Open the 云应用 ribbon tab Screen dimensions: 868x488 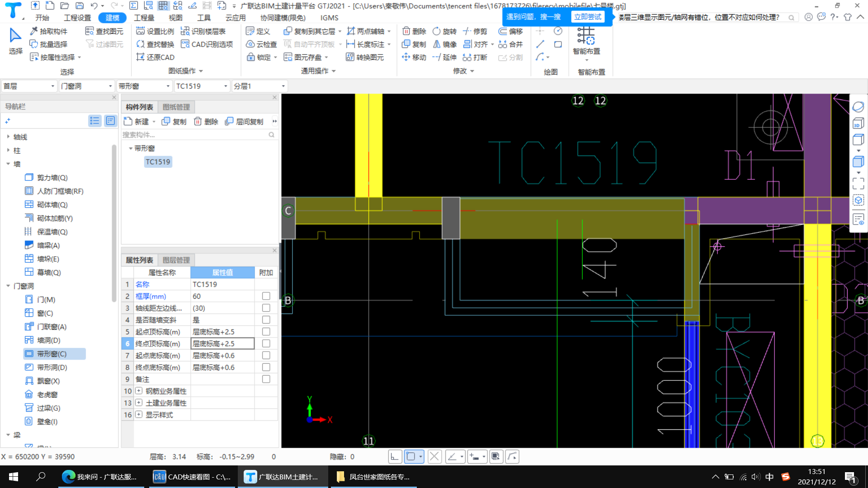pyautogui.click(x=236, y=18)
